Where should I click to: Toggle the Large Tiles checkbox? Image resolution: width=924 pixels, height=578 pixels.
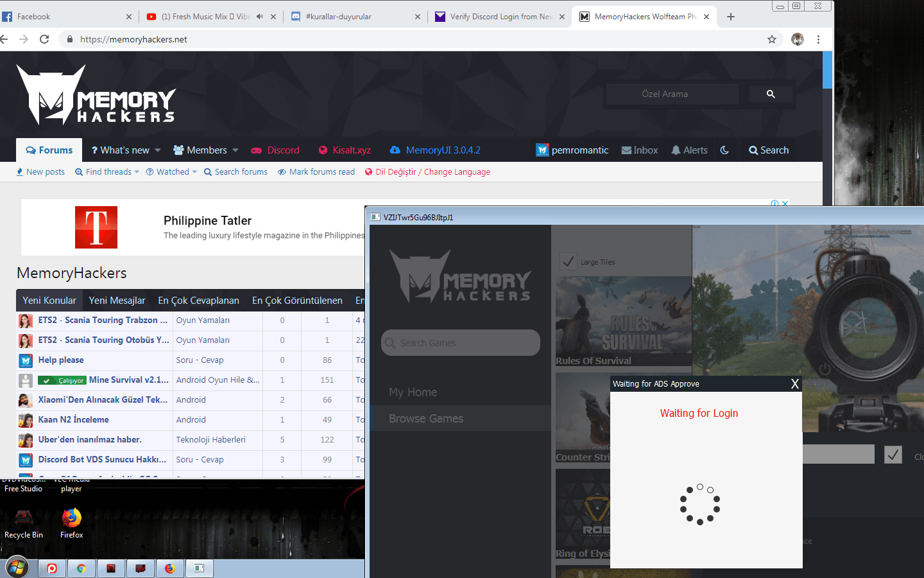coord(569,261)
